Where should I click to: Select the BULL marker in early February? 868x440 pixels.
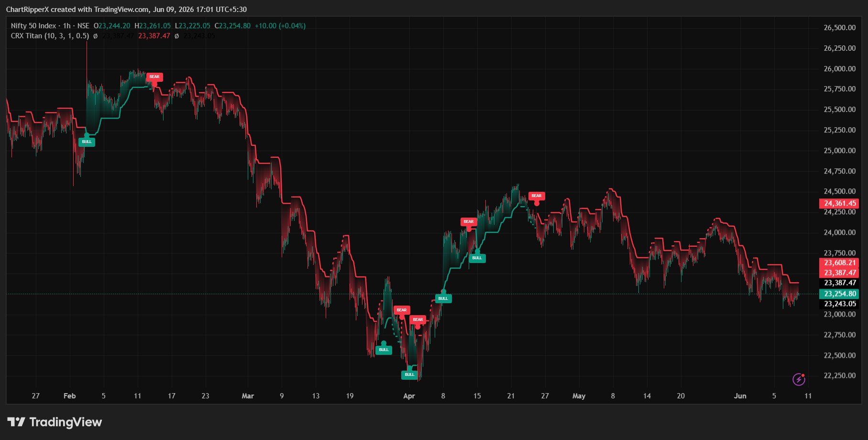87,142
